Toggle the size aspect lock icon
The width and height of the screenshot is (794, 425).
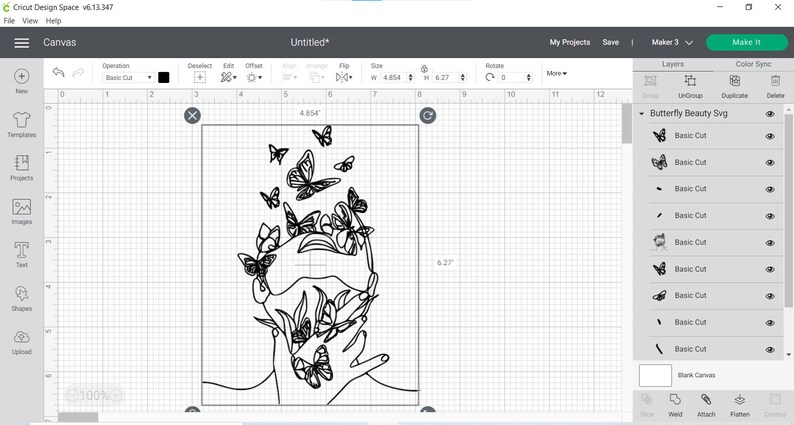click(424, 69)
